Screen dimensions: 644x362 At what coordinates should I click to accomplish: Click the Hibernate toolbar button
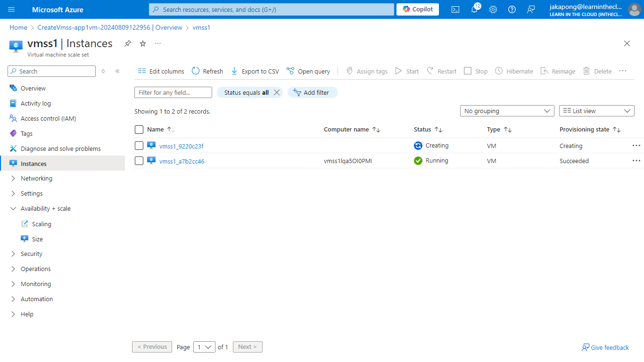514,71
